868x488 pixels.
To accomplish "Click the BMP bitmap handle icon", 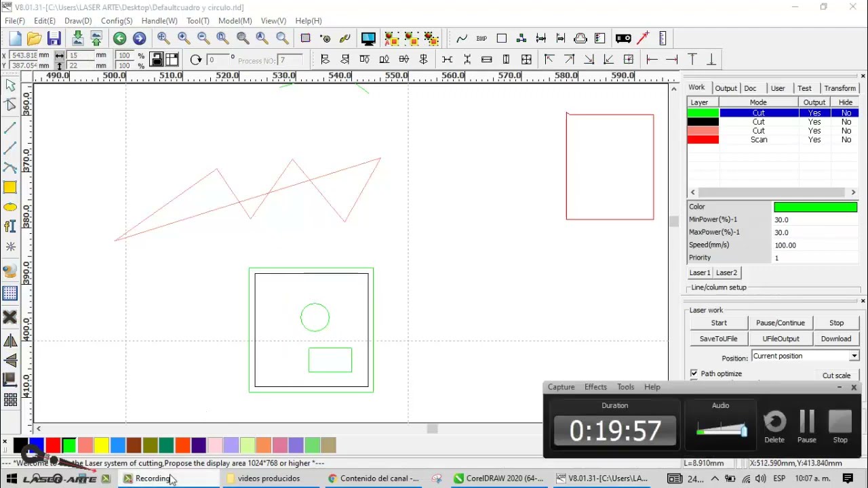I will click(481, 39).
